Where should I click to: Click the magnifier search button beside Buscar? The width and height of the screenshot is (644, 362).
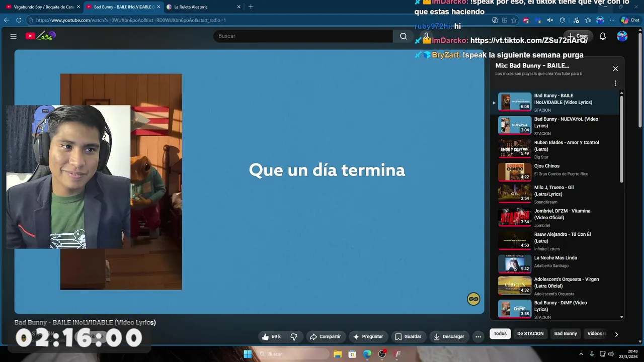(404, 36)
